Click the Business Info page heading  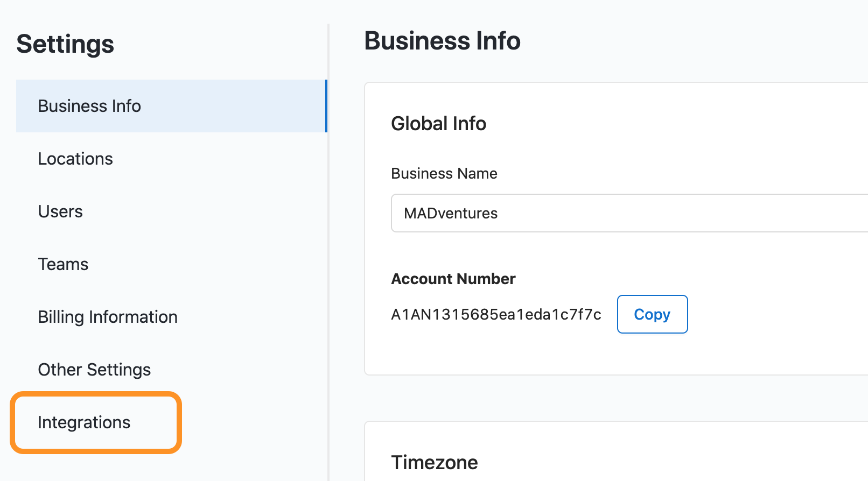(x=442, y=41)
